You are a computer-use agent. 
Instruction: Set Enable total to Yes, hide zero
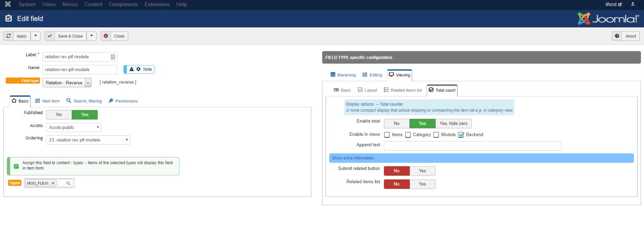(x=453, y=123)
